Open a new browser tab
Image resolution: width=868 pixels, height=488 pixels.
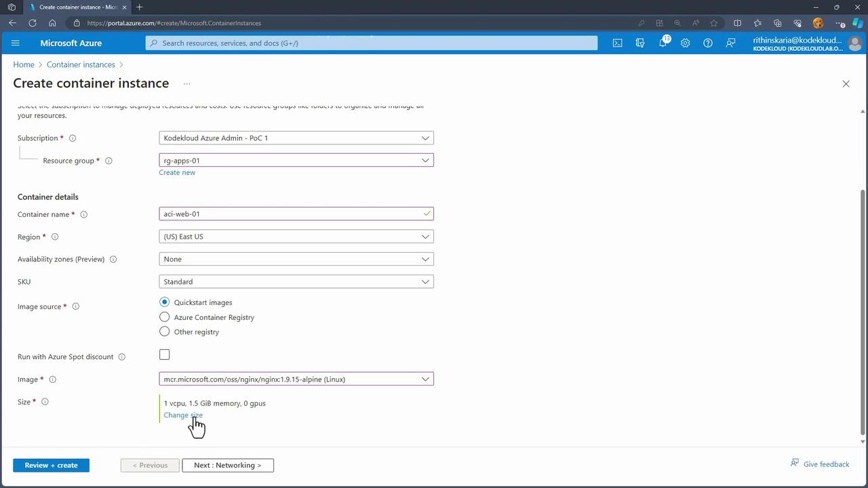tap(139, 7)
